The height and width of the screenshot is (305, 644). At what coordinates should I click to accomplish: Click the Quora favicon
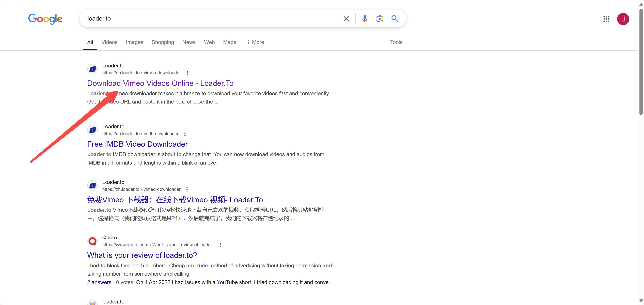pyautogui.click(x=92, y=241)
